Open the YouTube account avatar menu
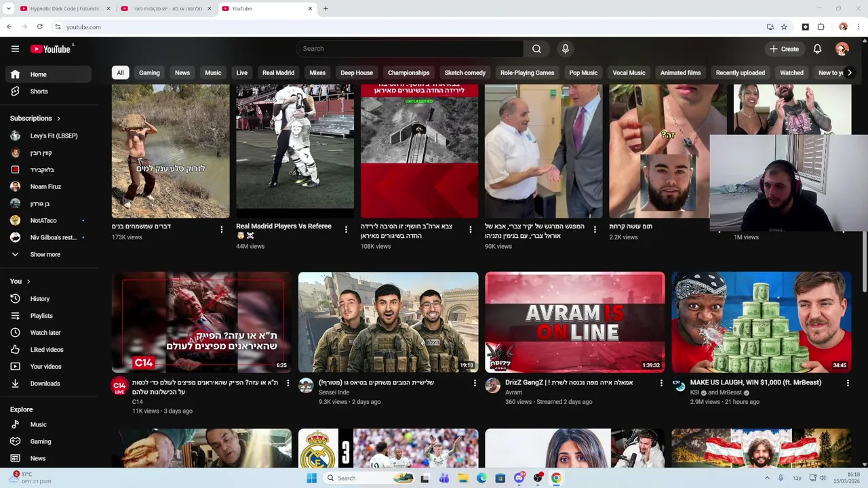The height and width of the screenshot is (488, 868). click(x=842, y=49)
